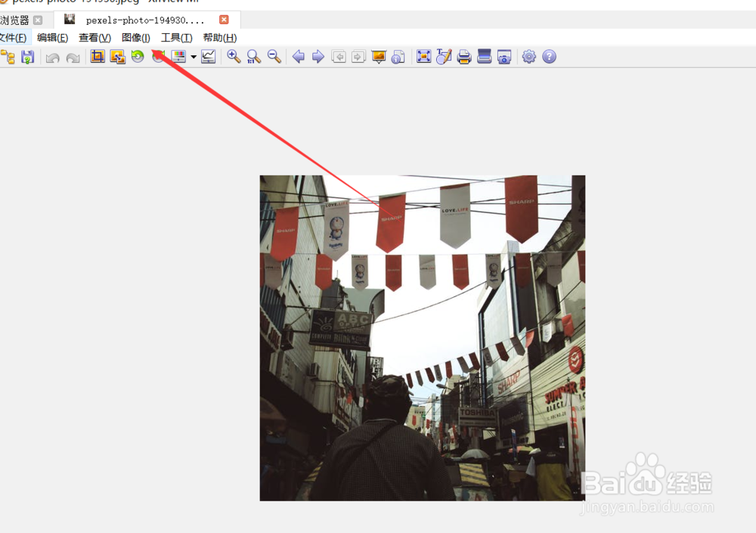Open the 编辑(E) menu
The image size is (756, 533).
pyautogui.click(x=53, y=38)
